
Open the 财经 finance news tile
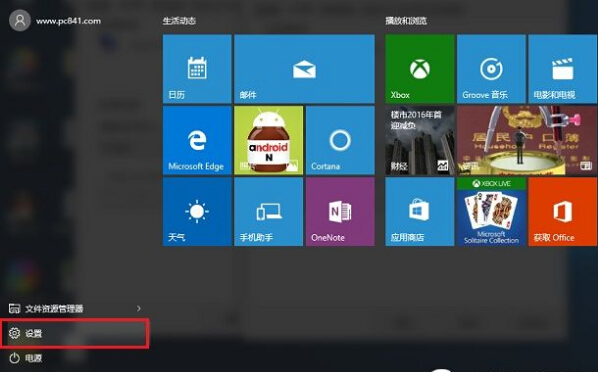click(420, 140)
